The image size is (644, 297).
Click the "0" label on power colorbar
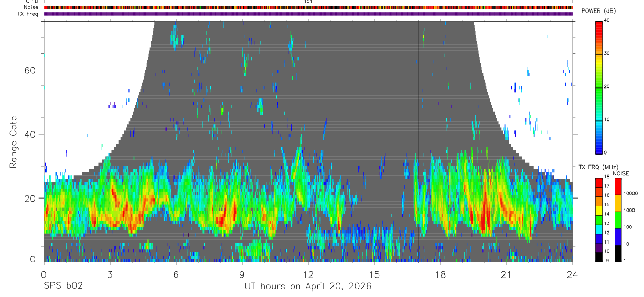[x=606, y=152]
